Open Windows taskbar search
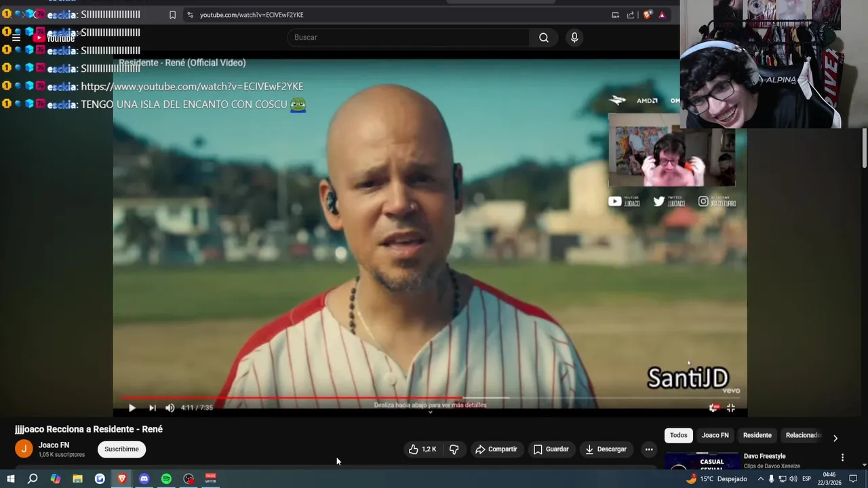This screenshot has width=868, height=488. pos(33,479)
